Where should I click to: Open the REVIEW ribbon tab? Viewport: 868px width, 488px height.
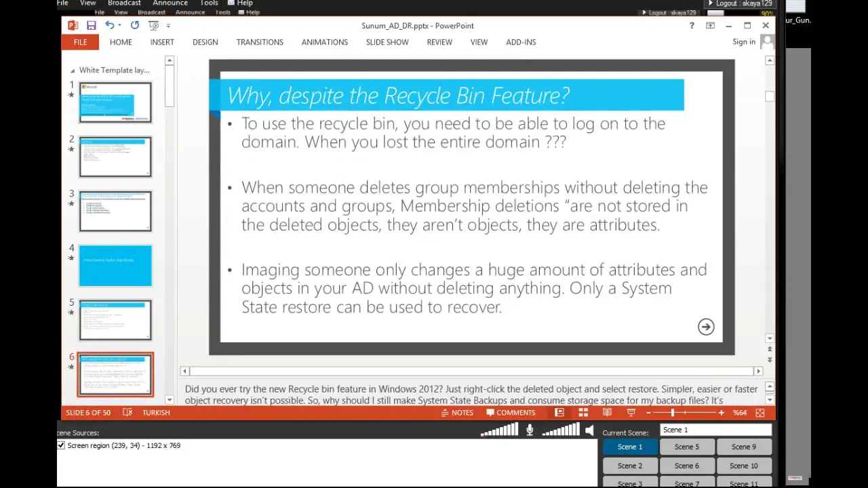point(439,42)
